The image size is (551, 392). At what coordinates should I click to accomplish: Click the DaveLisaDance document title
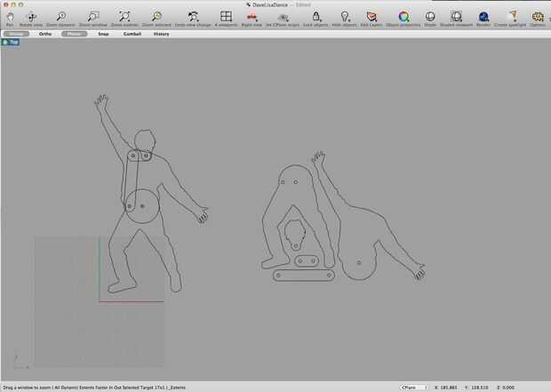coord(270,5)
